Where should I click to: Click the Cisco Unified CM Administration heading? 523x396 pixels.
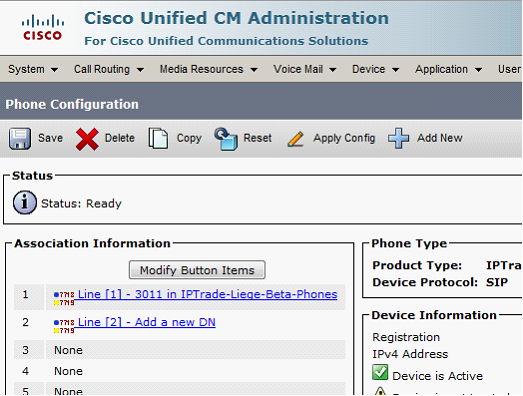(236, 18)
